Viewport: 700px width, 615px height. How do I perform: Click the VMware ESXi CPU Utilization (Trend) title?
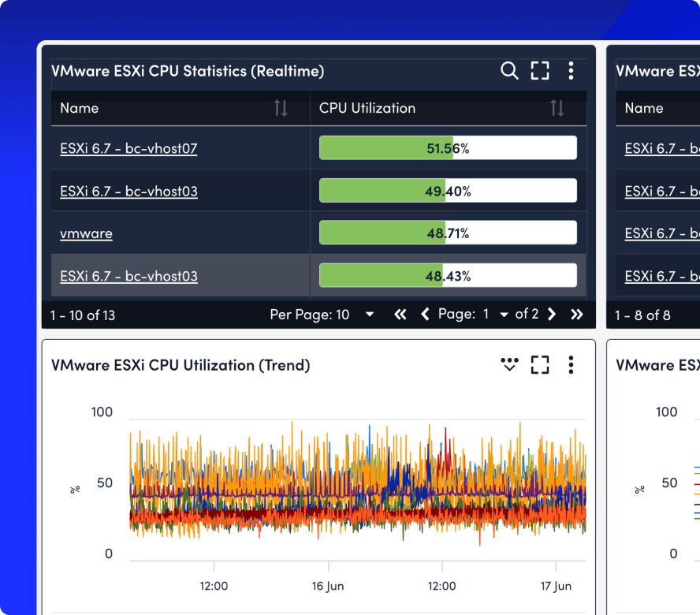pos(181,365)
